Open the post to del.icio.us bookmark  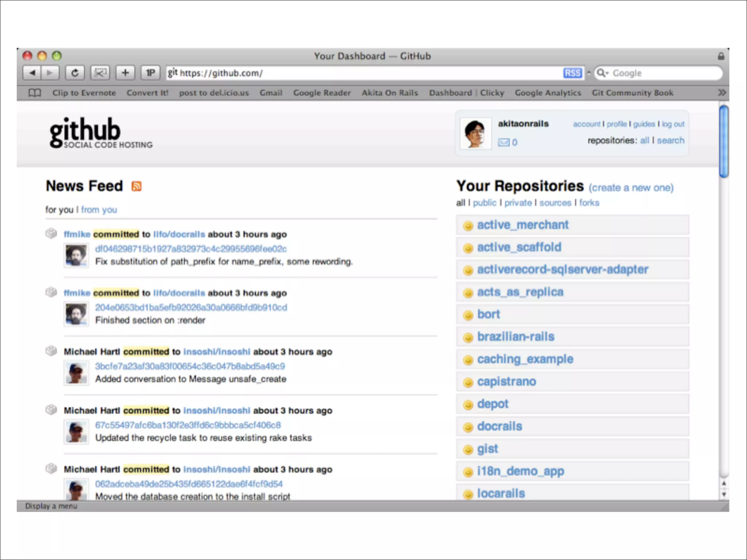pyautogui.click(x=214, y=93)
